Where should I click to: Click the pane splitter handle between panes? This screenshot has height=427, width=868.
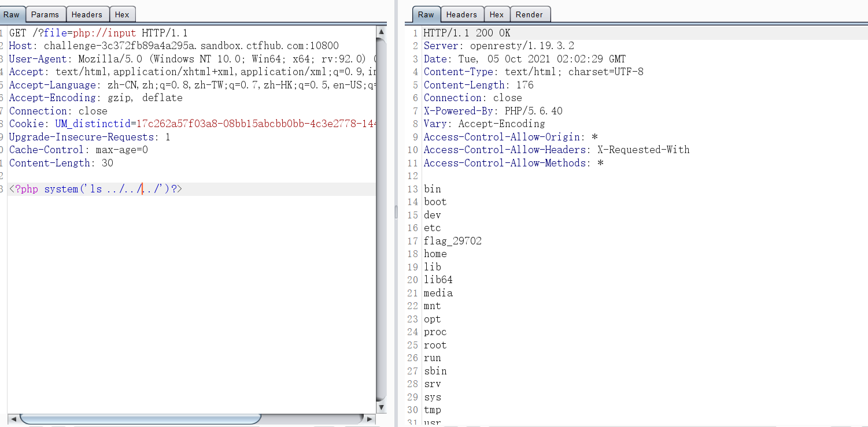(396, 213)
